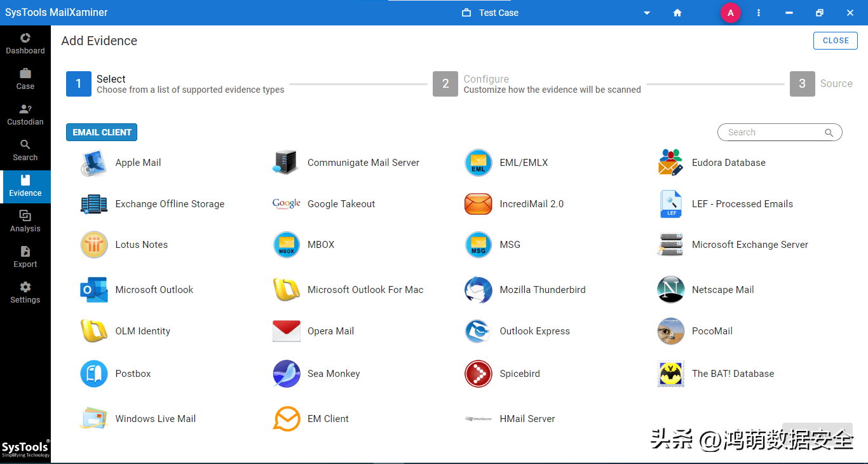Open the Analysis sidebar section
Screen dimensions: 868x464
(25, 222)
